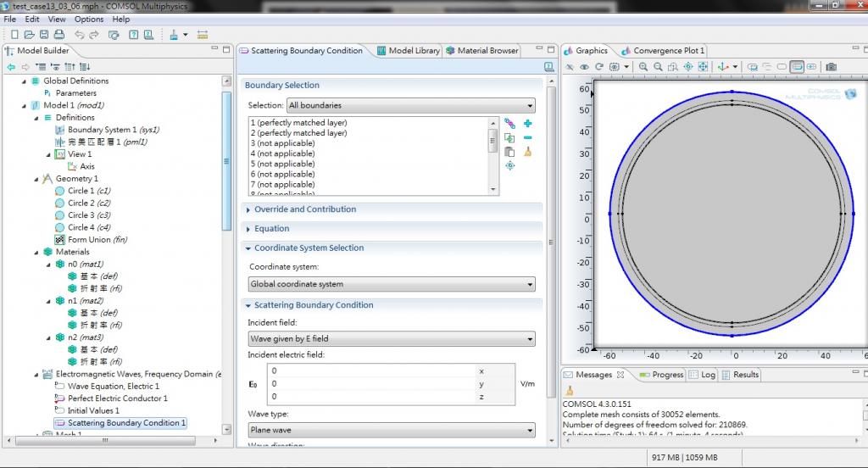868x468 pixels.
Task: Switch to the Material Browser tab
Action: [487, 51]
